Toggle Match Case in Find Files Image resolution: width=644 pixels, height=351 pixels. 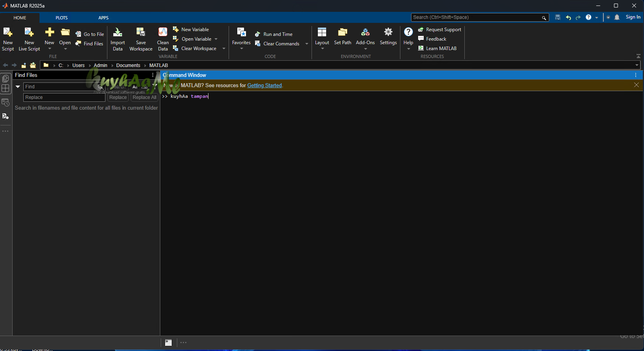135,87
